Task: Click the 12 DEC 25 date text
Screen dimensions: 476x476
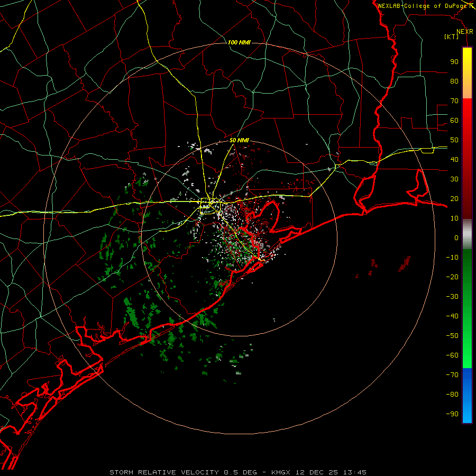Action: [317, 472]
